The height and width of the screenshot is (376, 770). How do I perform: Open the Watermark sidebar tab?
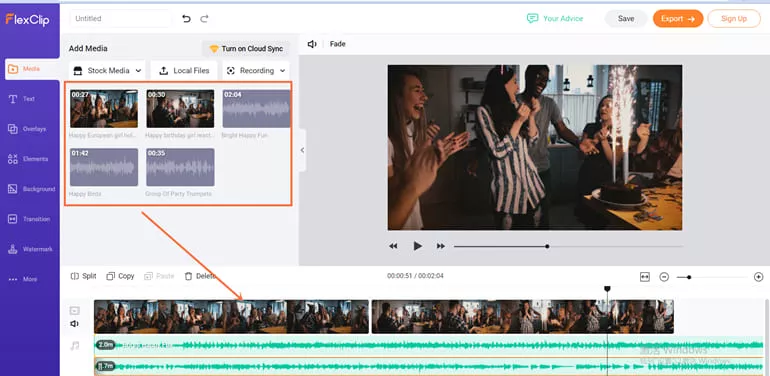[30, 249]
